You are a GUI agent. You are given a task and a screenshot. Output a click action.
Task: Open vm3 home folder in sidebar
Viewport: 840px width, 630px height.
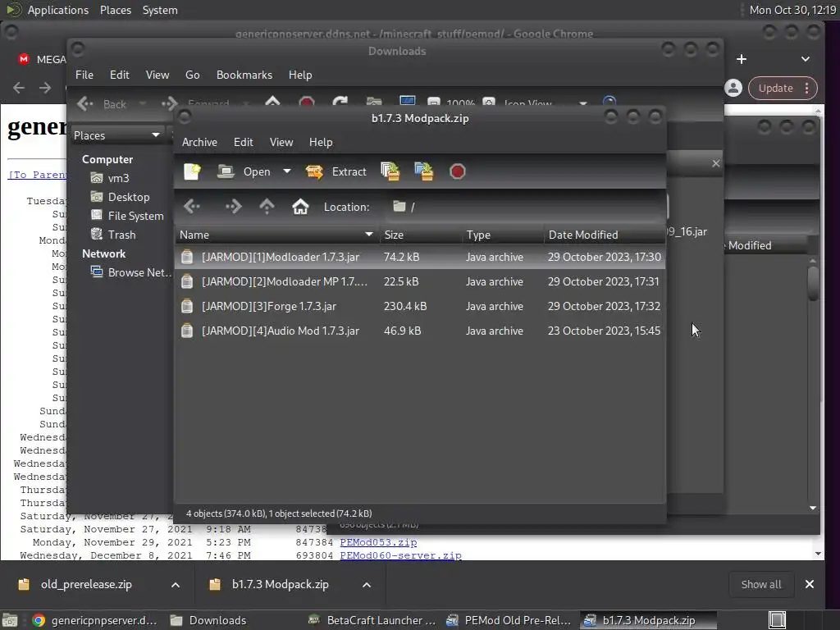click(x=111, y=178)
